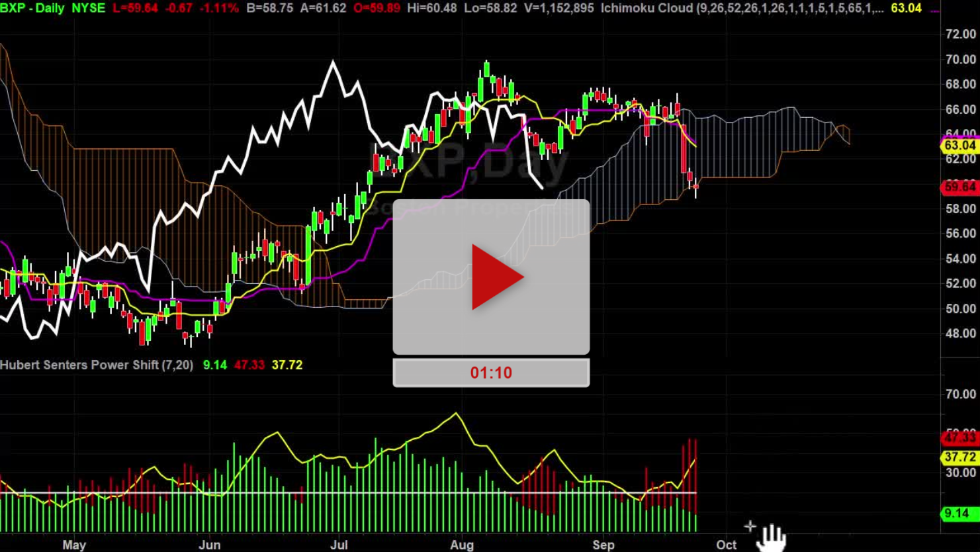Click the 48.00 price axis label
980x552 pixels.
click(961, 334)
